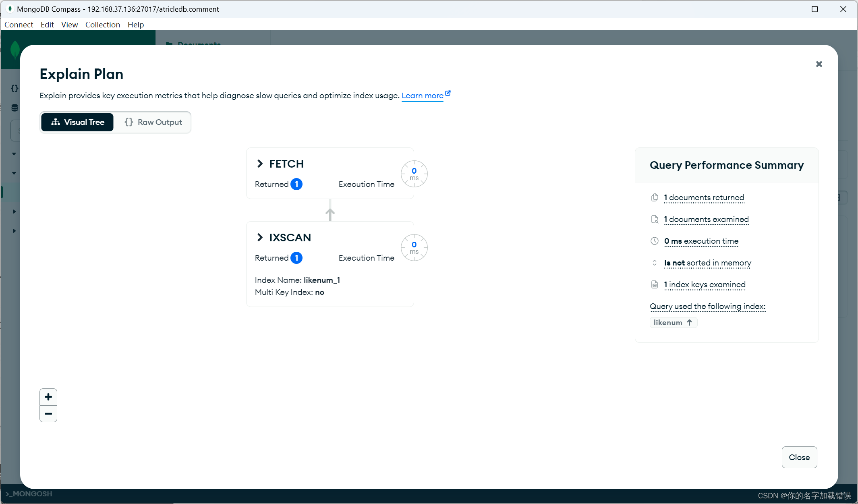
Task: Click the FETCH stage execution time clock
Action: coord(414,174)
